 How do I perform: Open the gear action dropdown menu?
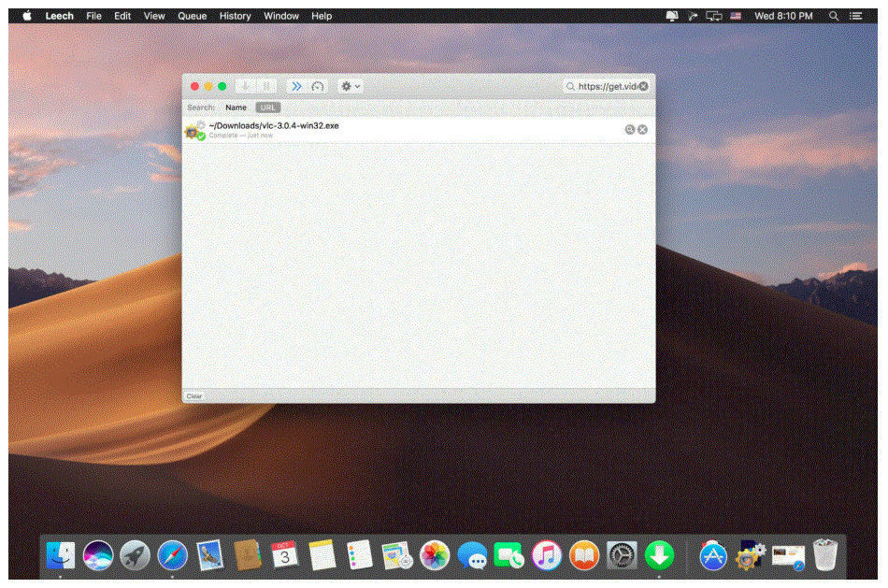(x=350, y=86)
